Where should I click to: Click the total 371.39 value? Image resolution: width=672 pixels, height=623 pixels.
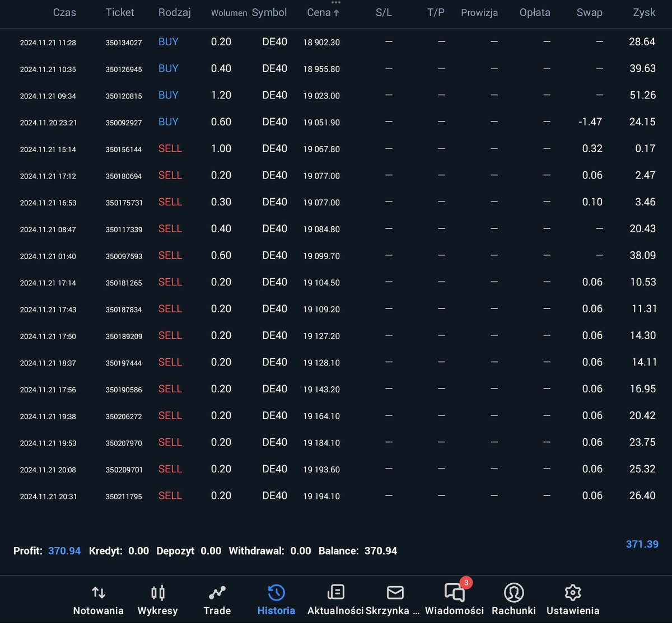(x=642, y=544)
